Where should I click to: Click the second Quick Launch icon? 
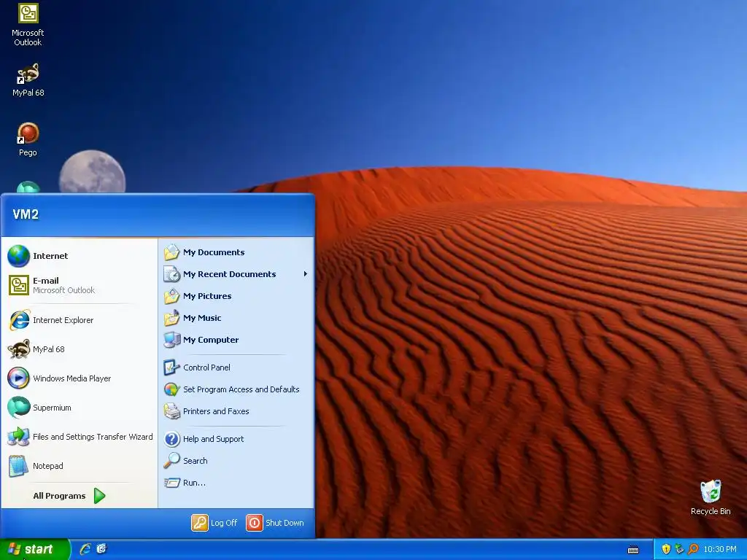[101, 549]
